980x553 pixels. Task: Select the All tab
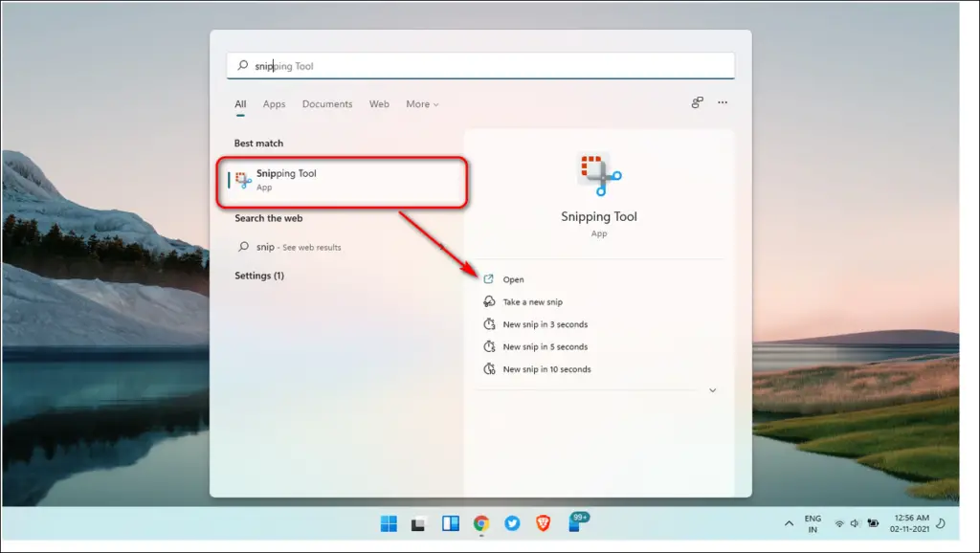240,103
